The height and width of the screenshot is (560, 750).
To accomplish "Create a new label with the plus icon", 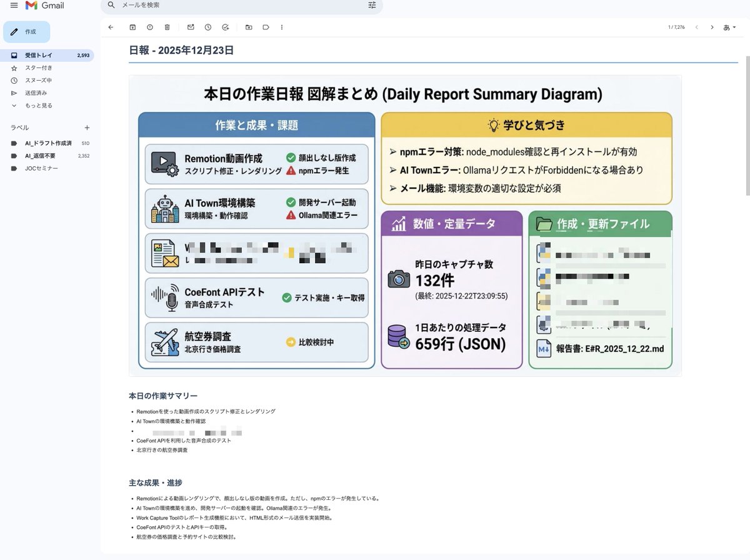I will click(87, 127).
